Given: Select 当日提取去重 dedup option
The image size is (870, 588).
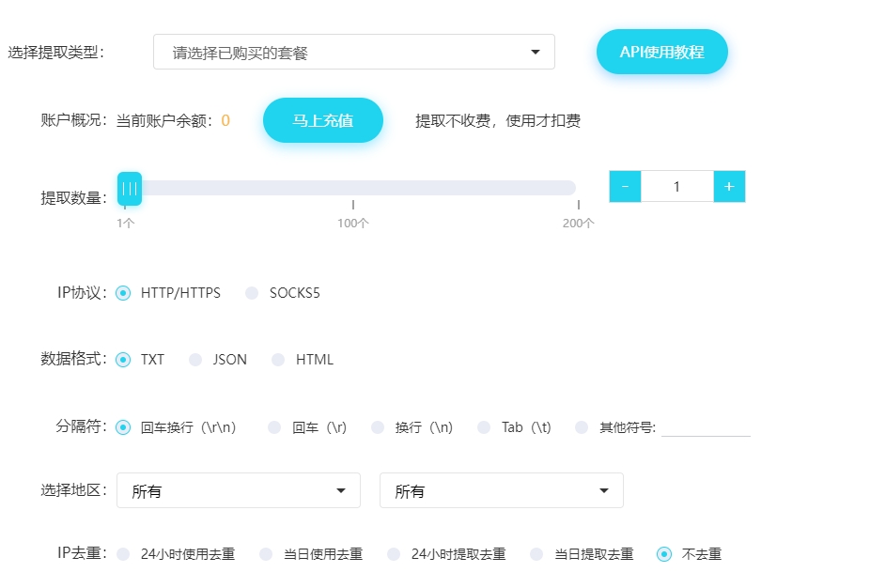Looking at the screenshot, I should click(536, 554).
